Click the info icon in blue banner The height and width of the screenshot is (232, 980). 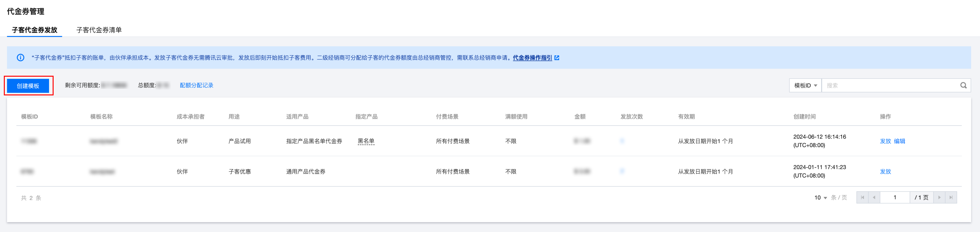[x=21, y=58]
